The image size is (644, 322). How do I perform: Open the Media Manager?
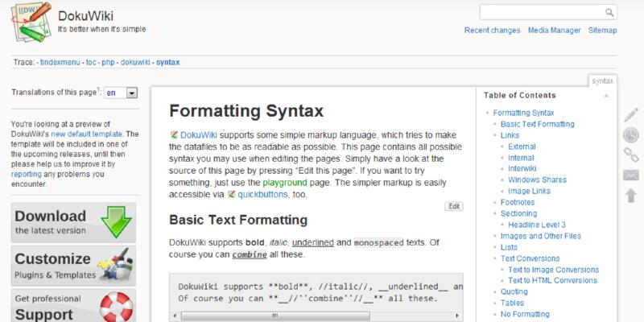click(554, 31)
